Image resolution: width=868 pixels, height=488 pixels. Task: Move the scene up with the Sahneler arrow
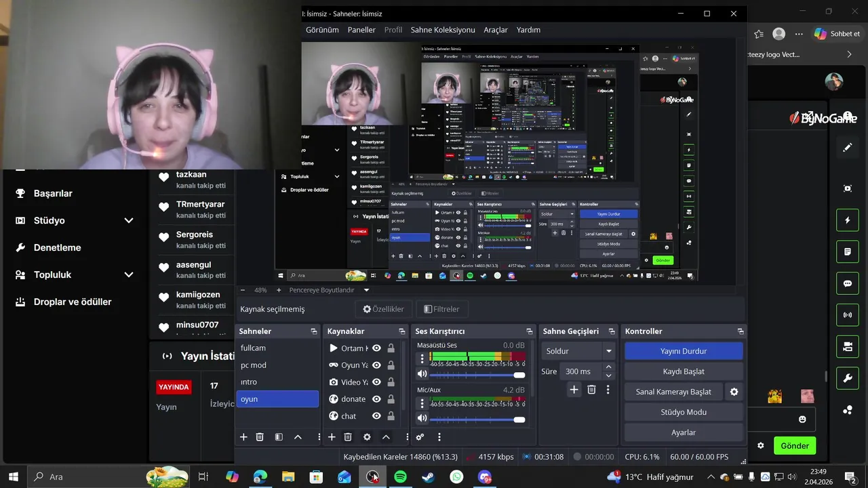(298, 437)
